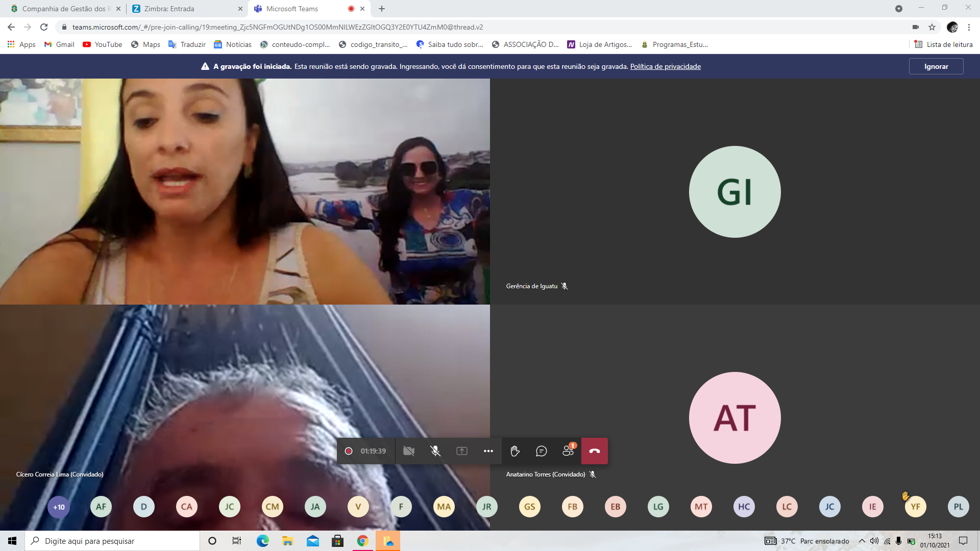This screenshot has height=551, width=980.
Task: Open the Traduzir bookmark
Action: click(x=187, y=44)
